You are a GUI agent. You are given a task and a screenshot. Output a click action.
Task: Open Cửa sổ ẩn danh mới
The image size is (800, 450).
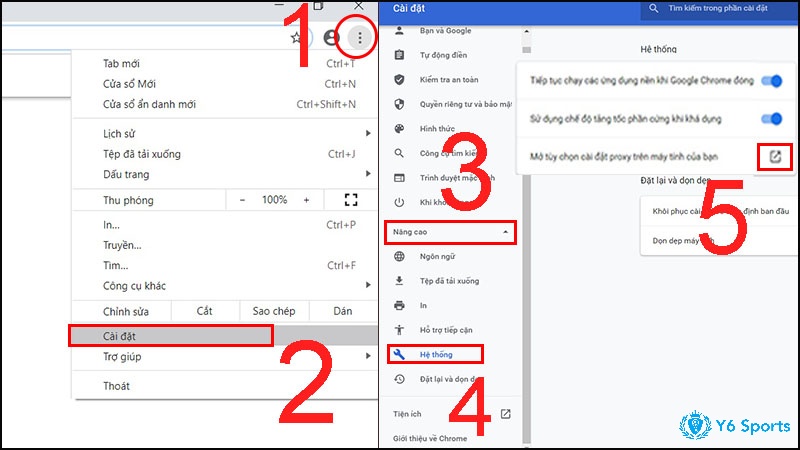224,105
